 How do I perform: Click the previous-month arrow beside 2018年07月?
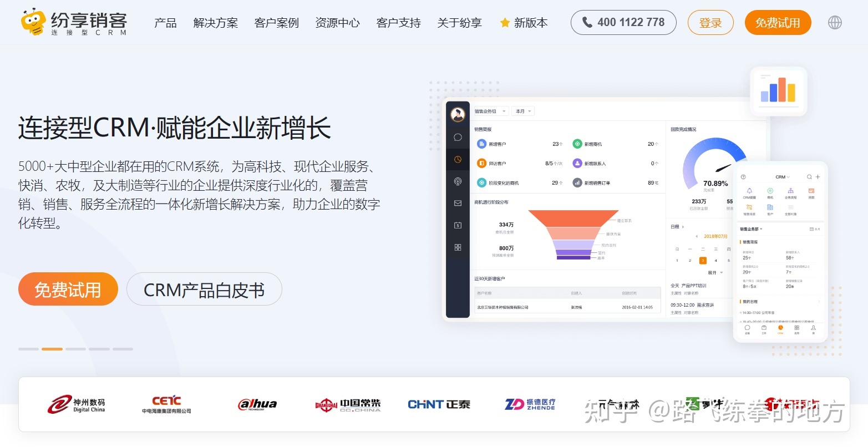click(x=697, y=236)
